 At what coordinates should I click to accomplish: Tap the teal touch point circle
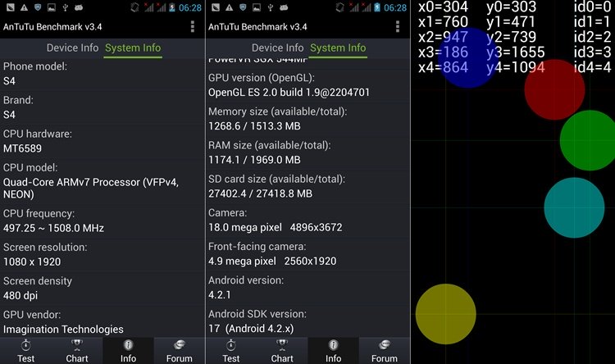(x=574, y=207)
